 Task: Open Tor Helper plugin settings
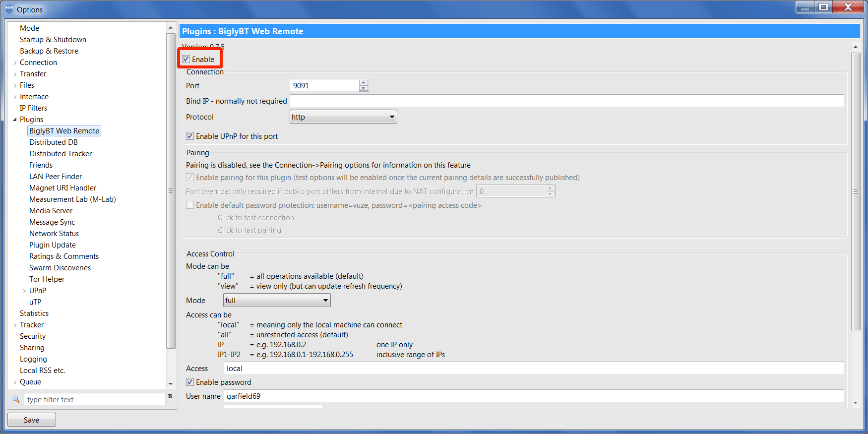pos(47,279)
